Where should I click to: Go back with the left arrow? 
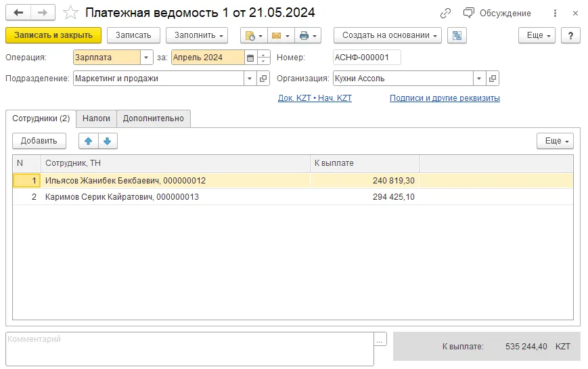pos(18,13)
